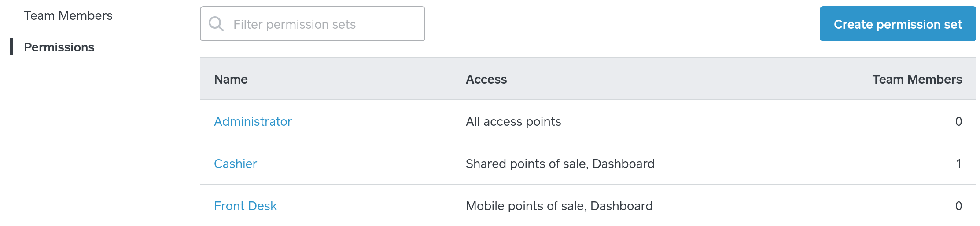The image size is (980, 226).
Task: Click the dark active marker beside Permissions
Action: coord(11,47)
